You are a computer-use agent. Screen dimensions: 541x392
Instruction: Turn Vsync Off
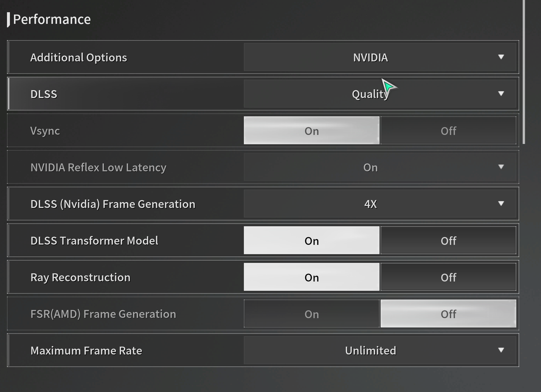(448, 130)
